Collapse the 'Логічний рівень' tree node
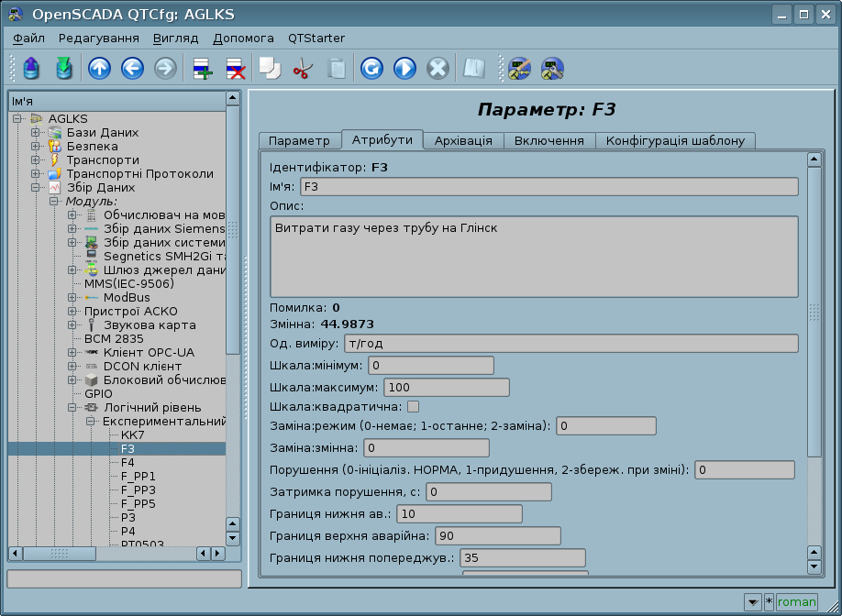842x616 pixels. click(72, 408)
